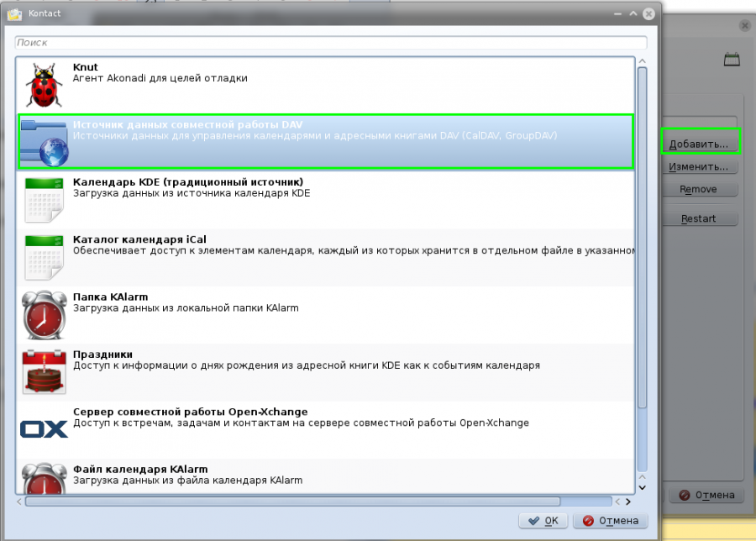The width and height of the screenshot is (756, 541).
Task: Click Remove in the background window
Action: tap(699, 189)
